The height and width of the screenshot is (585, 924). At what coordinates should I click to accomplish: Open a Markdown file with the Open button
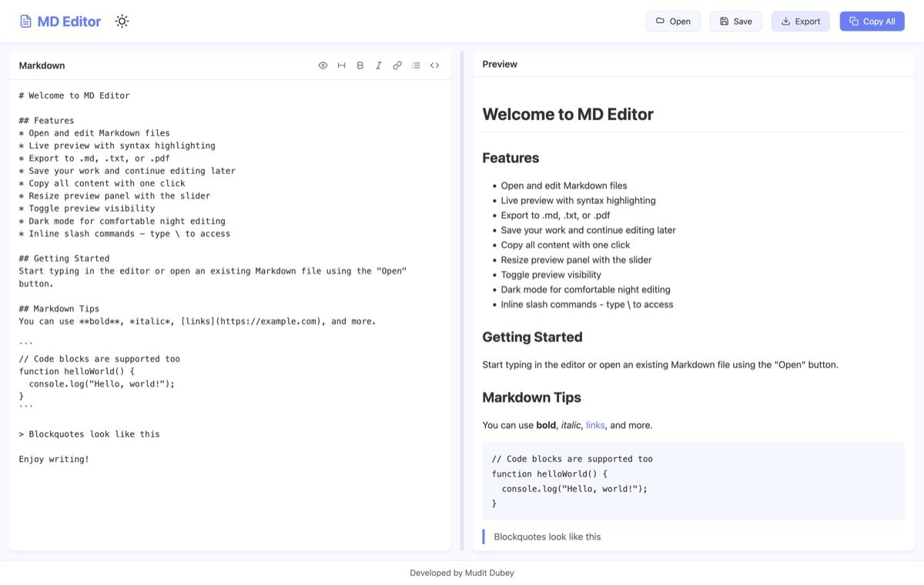[673, 22]
